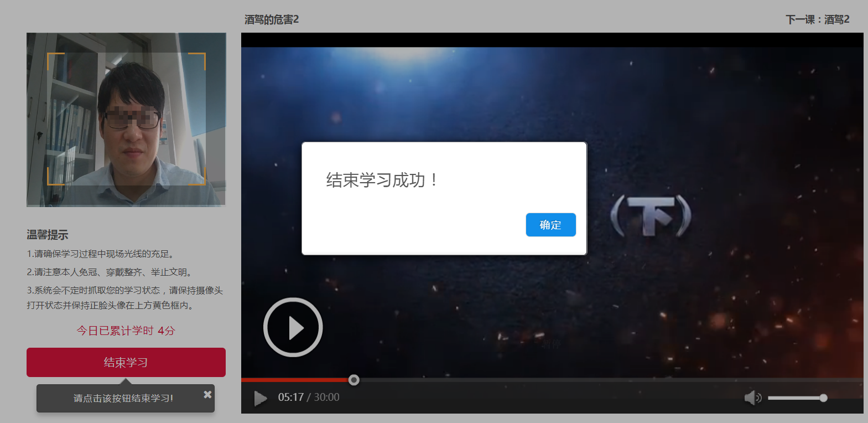The width and height of the screenshot is (868, 423).
Task: Click tip 2.请注意本人免冠、穿戴整齐、举止文明。
Action: tap(111, 272)
